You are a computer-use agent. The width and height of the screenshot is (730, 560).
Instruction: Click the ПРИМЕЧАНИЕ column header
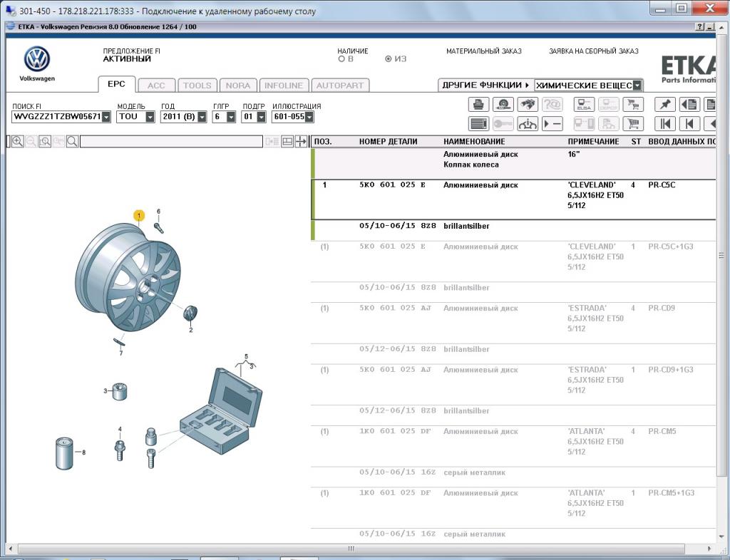click(x=593, y=141)
